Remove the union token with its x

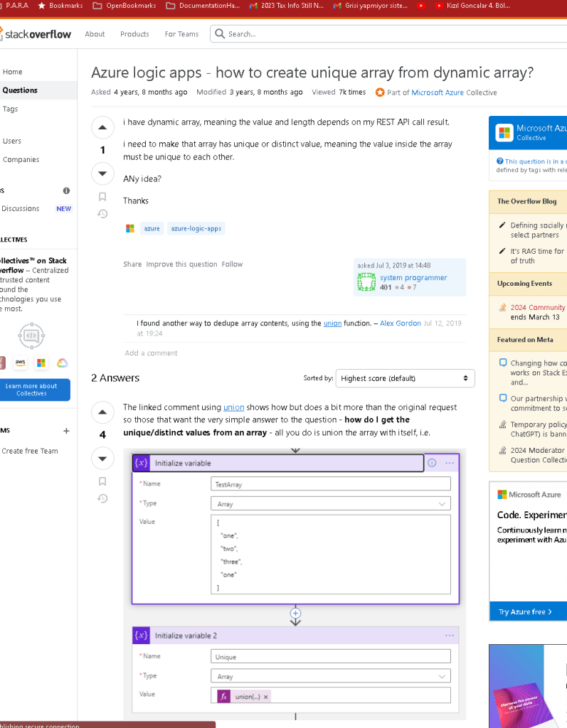point(266,697)
